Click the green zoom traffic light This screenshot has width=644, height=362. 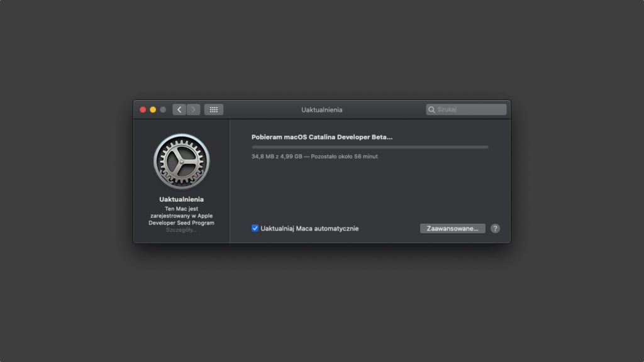[x=162, y=109]
